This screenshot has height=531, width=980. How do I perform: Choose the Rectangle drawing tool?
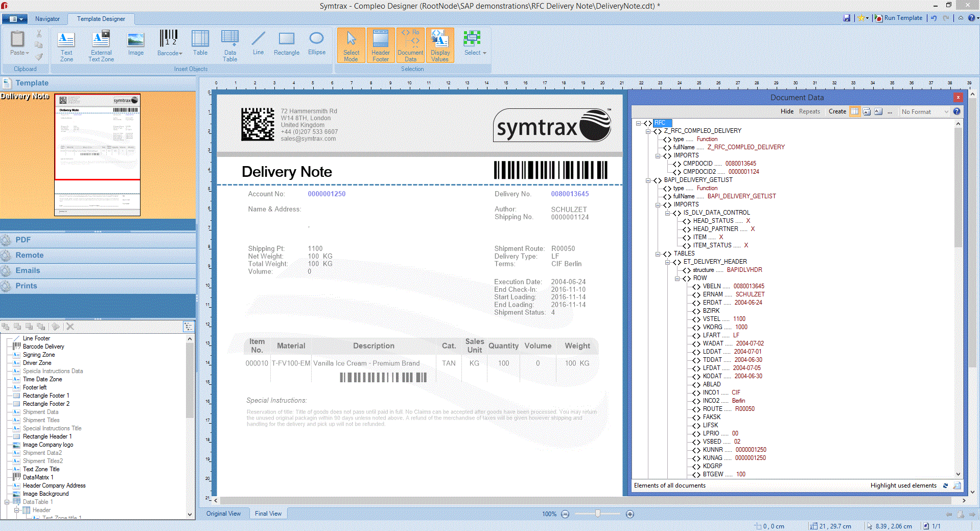coord(287,43)
